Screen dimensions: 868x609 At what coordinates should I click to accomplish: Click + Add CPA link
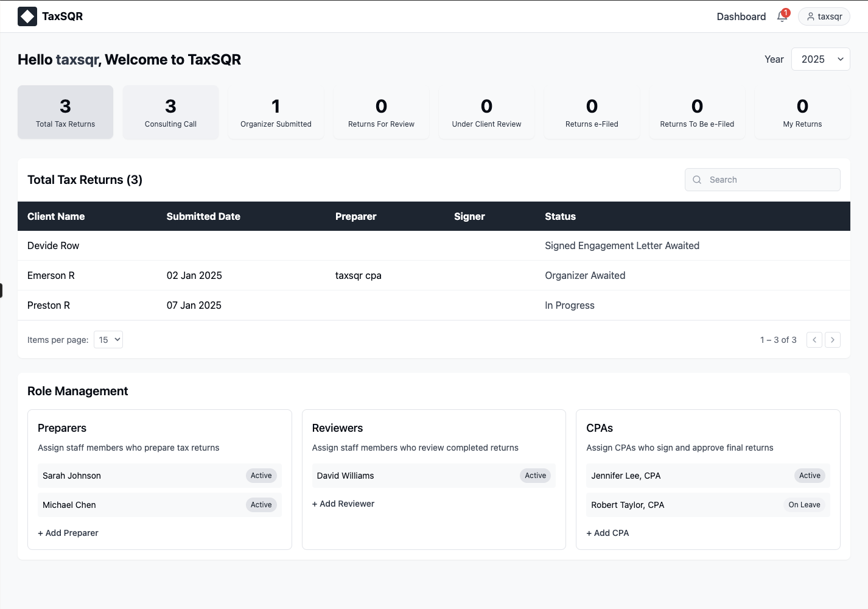tap(607, 533)
